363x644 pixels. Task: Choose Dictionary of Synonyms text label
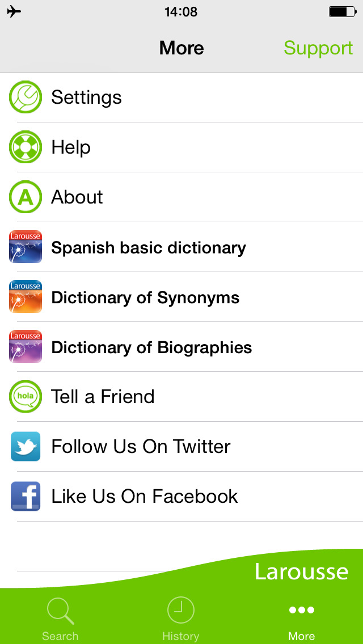[x=145, y=298]
